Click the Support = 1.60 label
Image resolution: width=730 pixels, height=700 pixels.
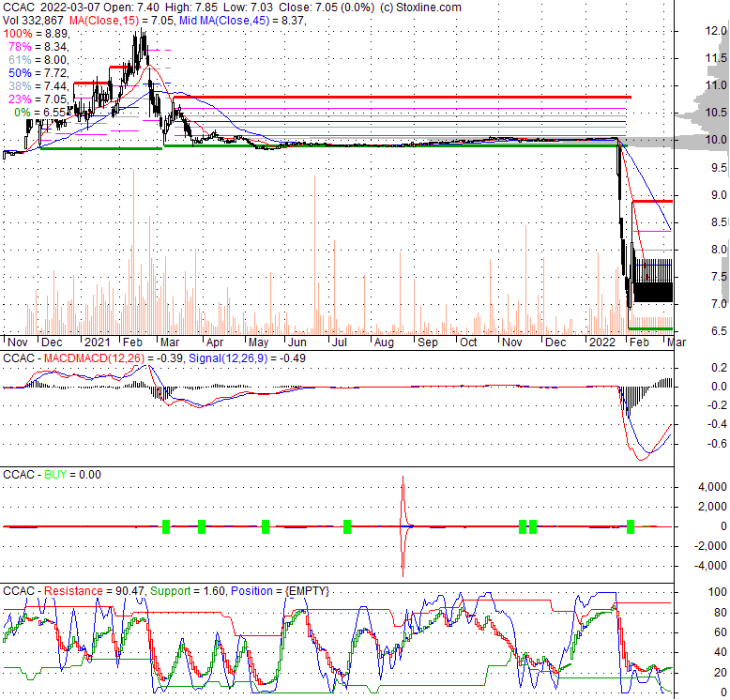point(188,591)
